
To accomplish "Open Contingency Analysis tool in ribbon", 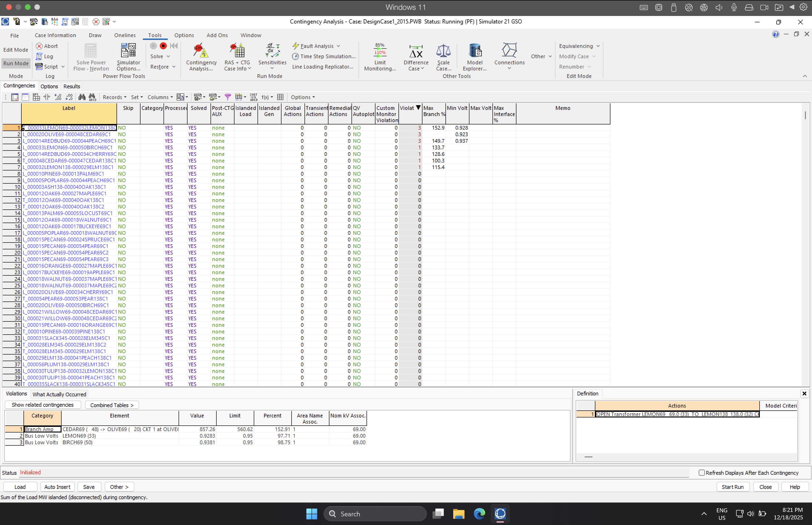I will pos(201,57).
